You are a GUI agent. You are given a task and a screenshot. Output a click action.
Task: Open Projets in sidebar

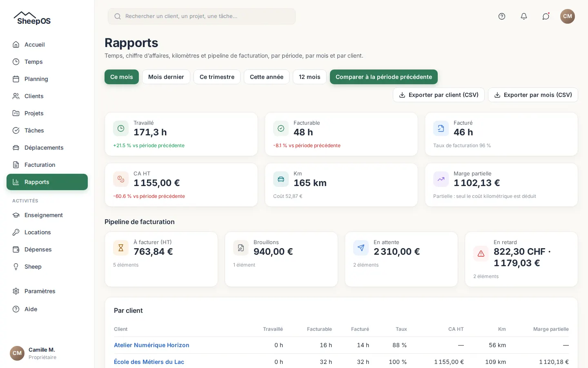pyautogui.click(x=47, y=113)
